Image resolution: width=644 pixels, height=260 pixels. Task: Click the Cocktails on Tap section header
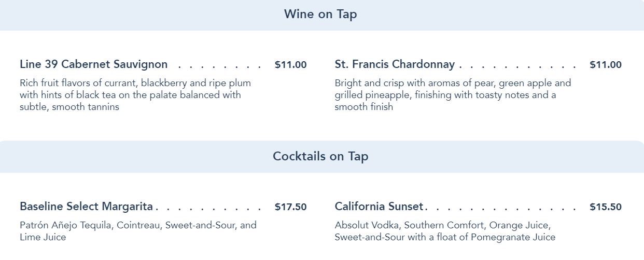click(x=320, y=156)
